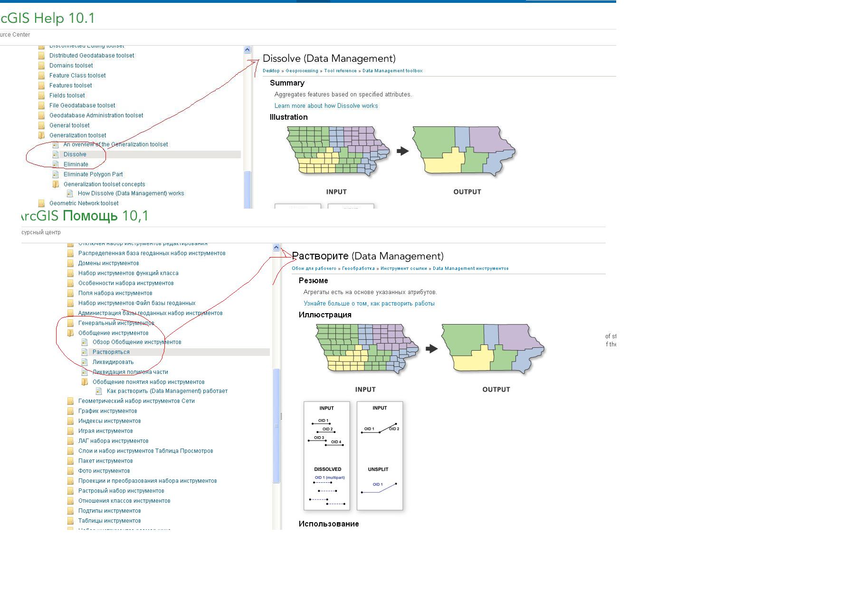Image resolution: width=868 pixels, height=593 pixels.
Task: Expand Проекции и преобразования набора инструментов
Action: (71, 481)
